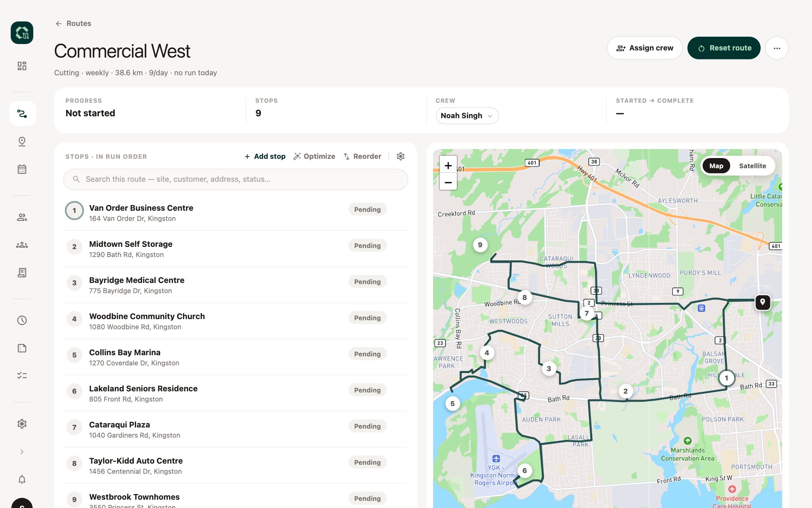Viewport: 812px width, 508px height.
Task: Click the Assign crew button
Action: (x=644, y=48)
